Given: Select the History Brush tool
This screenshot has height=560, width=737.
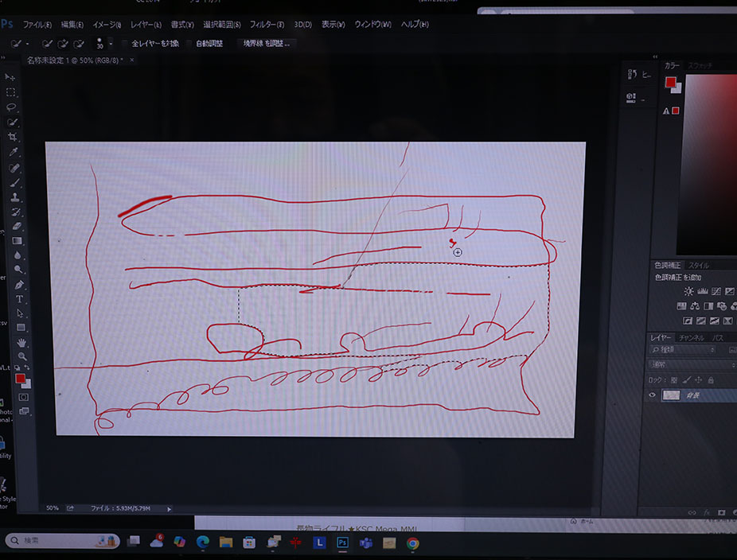Looking at the screenshot, I should coord(16,212).
